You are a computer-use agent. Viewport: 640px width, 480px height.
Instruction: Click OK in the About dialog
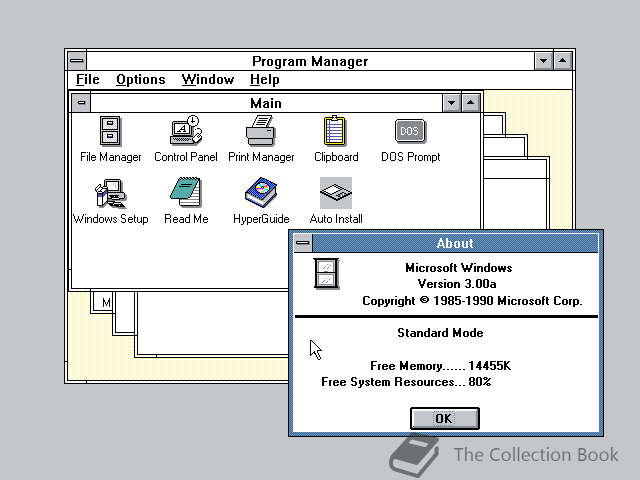click(444, 418)
